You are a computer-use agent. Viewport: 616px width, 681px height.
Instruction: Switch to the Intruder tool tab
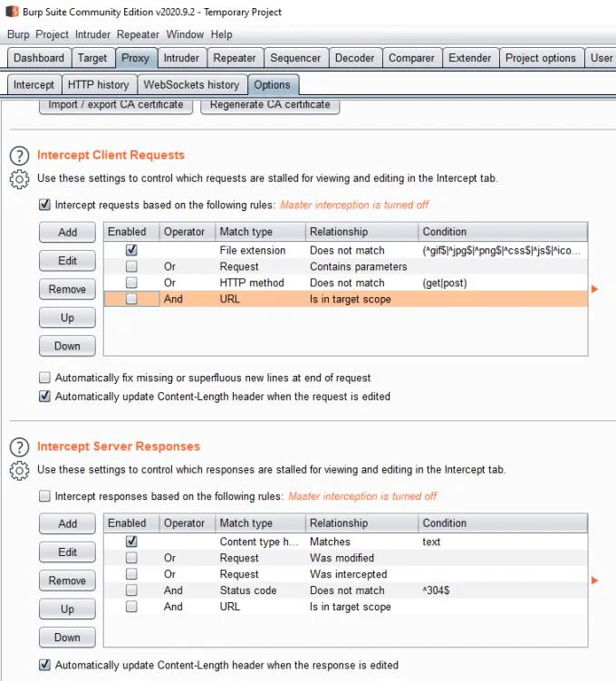tap(181, 58)
